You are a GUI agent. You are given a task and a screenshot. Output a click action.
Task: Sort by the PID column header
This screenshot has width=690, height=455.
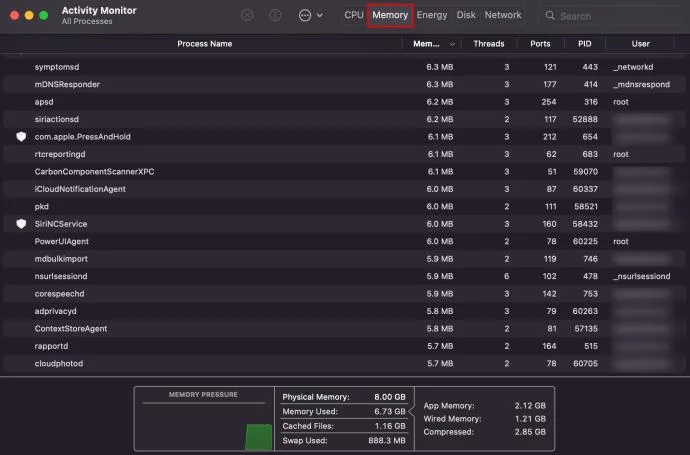click(584, 44)
